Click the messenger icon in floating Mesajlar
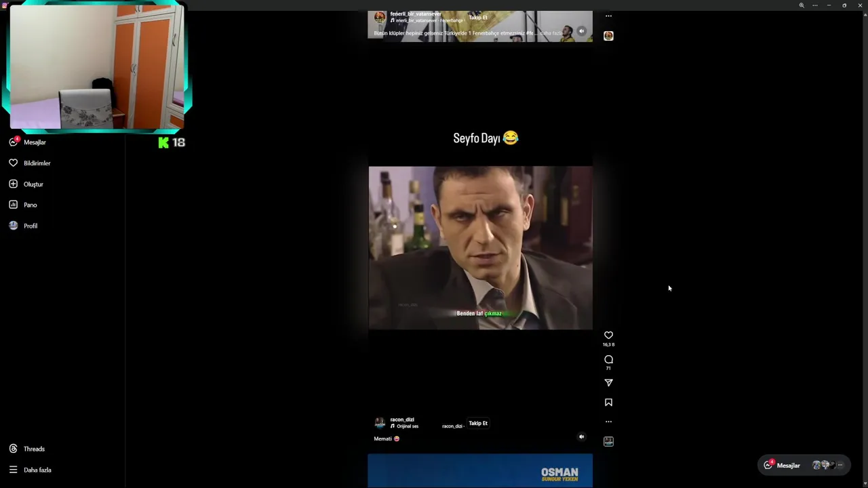This screenshot has height=488, width=868. coord(768,465)
